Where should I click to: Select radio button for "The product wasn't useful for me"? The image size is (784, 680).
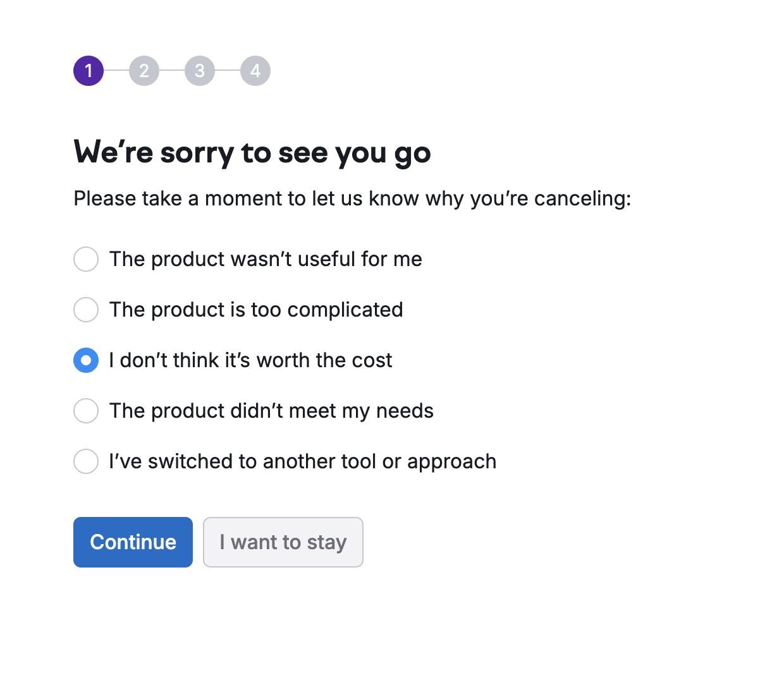pos(86,259)
